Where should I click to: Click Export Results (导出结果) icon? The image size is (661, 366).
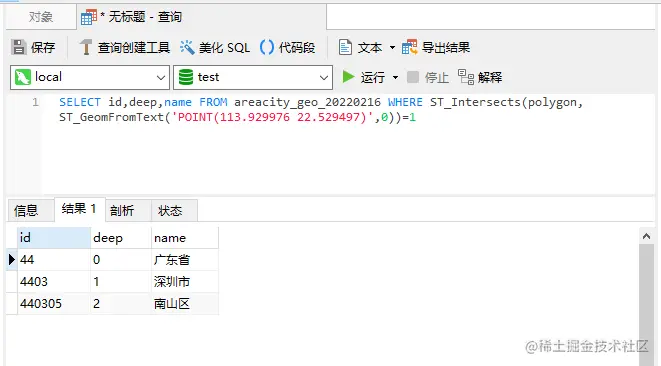point(409,47)
